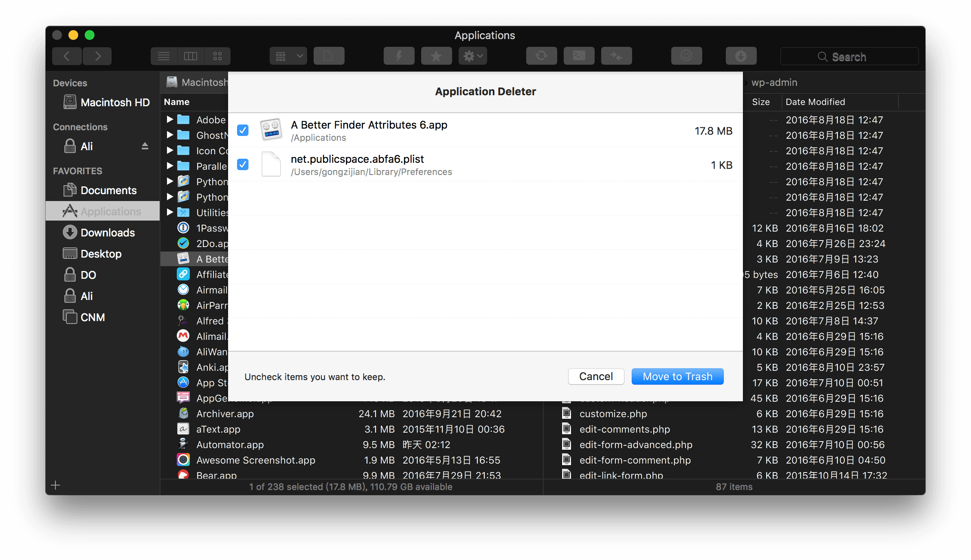Focus the Search field
Image resolution: width=971 pixels, height=560 pixels.
[x=849, y=56]
